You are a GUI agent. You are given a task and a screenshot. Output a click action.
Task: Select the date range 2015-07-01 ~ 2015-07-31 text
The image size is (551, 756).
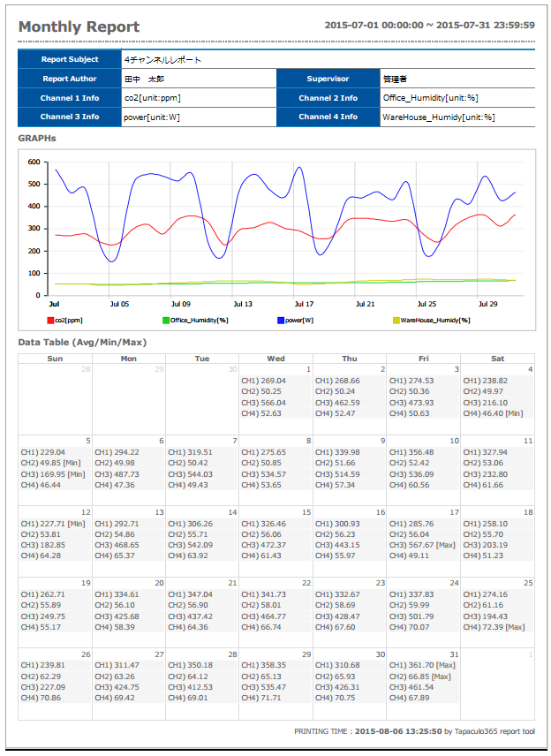(x=429, y=25)
